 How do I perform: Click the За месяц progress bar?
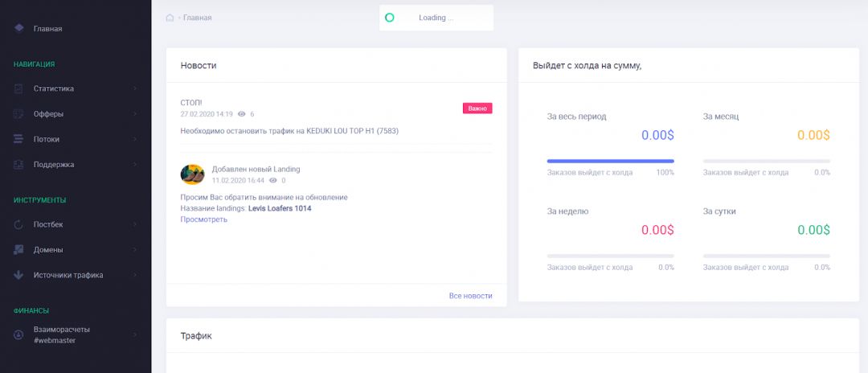click(766, 161)
